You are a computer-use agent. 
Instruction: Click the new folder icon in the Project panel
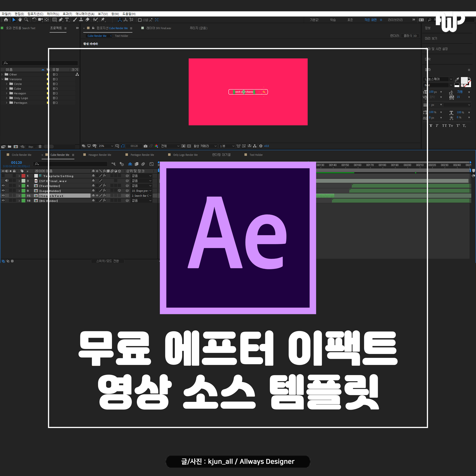coord(9,147)
